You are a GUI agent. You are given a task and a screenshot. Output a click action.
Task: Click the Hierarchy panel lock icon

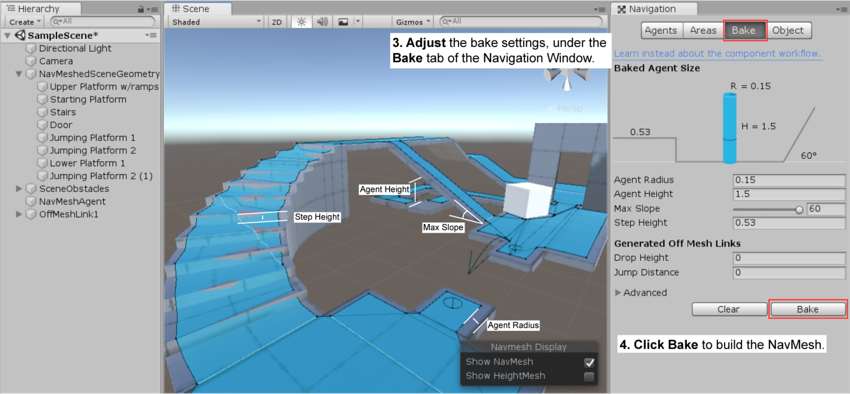141,9
